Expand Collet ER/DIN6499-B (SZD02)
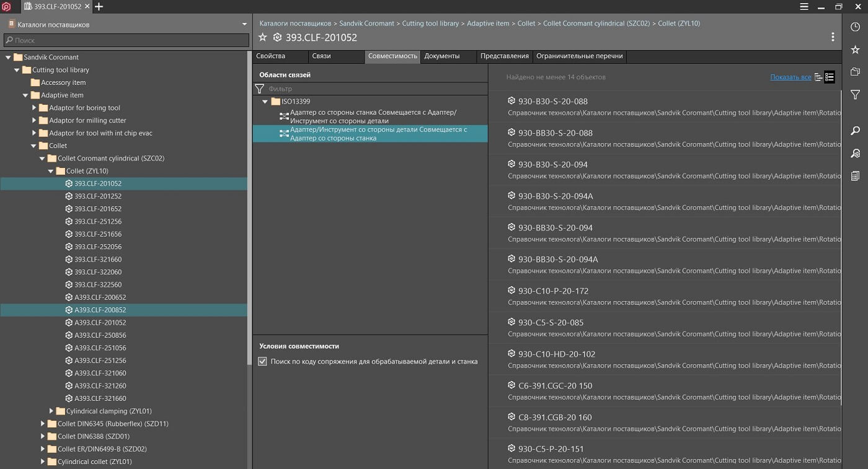 click(x=43, y=449)
